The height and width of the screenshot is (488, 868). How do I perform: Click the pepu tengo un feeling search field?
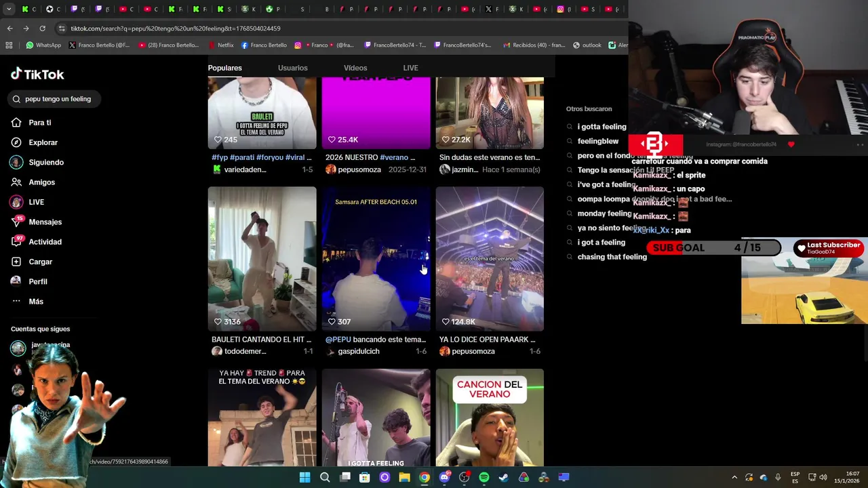click(x=54, y=99)
